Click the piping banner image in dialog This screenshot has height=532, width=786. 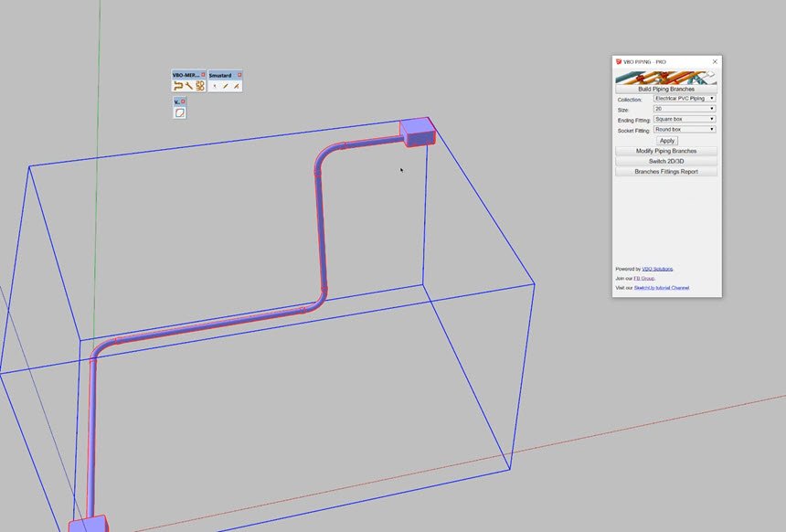[665, 77]
